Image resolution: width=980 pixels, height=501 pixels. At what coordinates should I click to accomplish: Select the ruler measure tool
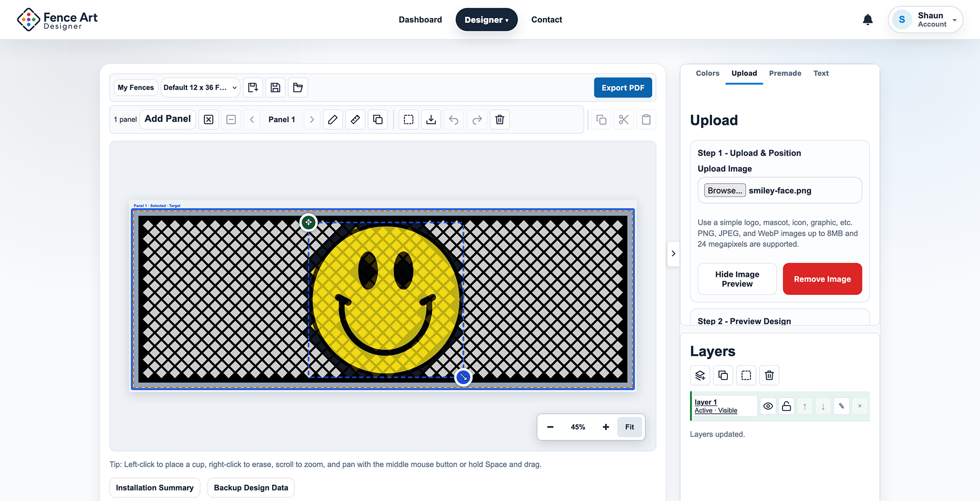pyautogui.click(x=355, y=119)
